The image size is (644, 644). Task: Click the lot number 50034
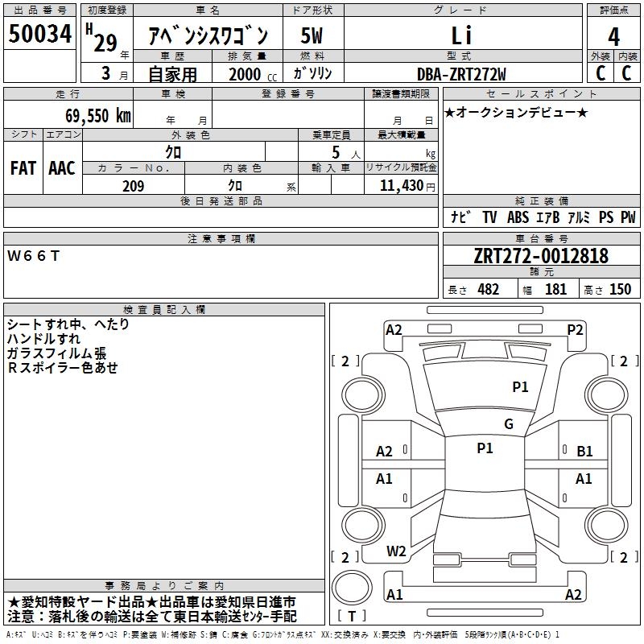point(39,35)
